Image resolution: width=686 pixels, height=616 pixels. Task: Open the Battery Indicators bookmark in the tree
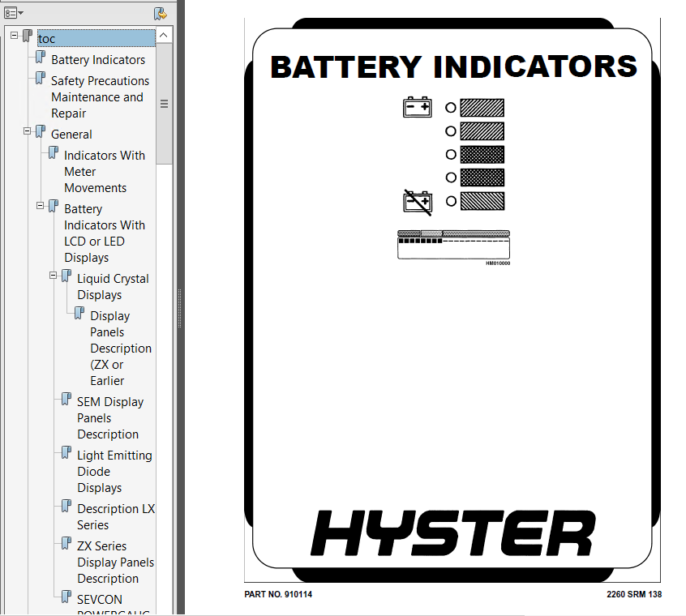[98, 59]
